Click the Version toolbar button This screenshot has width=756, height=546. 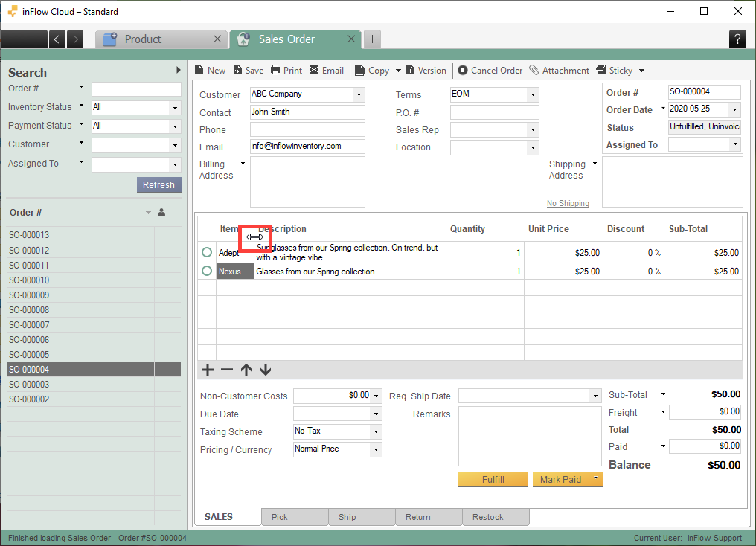426,71
